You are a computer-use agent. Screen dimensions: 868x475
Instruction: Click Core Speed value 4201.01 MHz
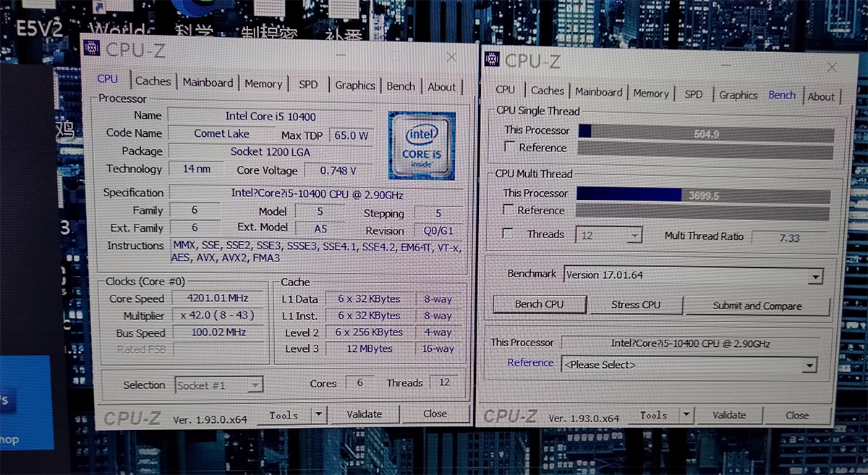point(217,298)
